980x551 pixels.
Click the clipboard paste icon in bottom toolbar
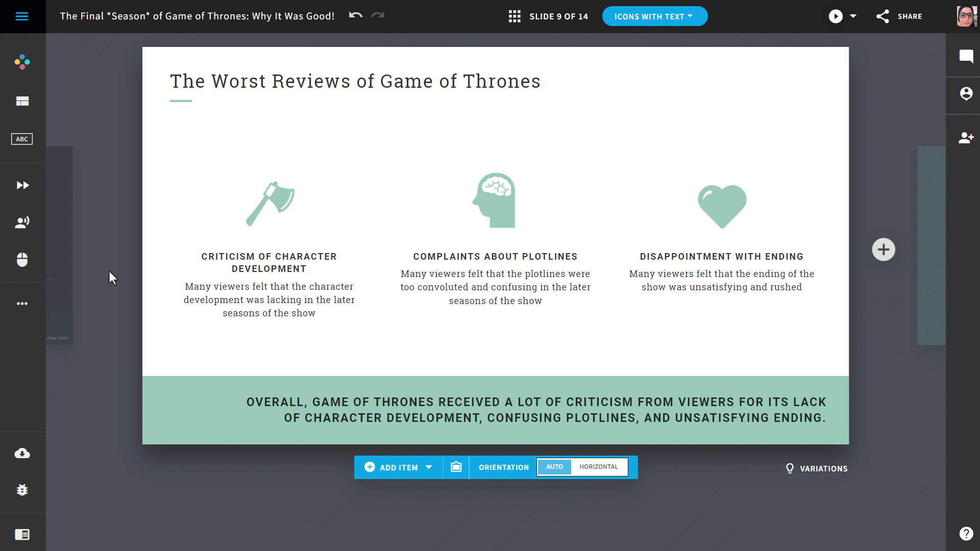coord(456,467)
